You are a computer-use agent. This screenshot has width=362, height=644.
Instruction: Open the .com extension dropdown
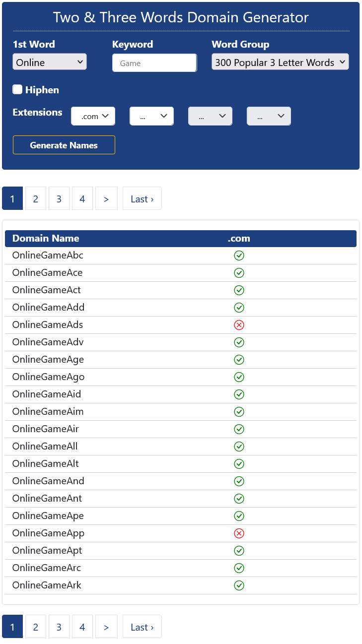(93, 116)
